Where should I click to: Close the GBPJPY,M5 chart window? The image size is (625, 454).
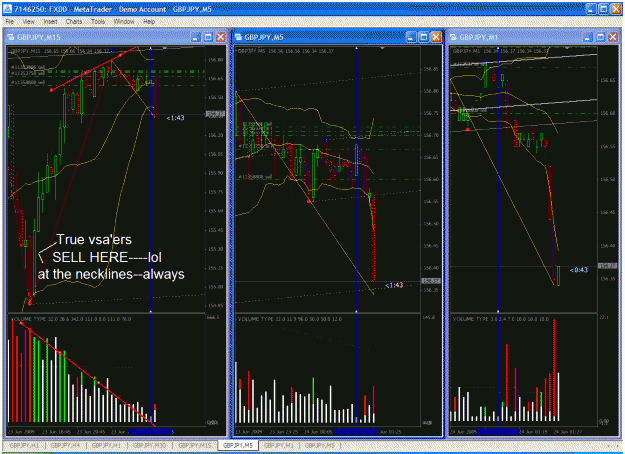436,37
